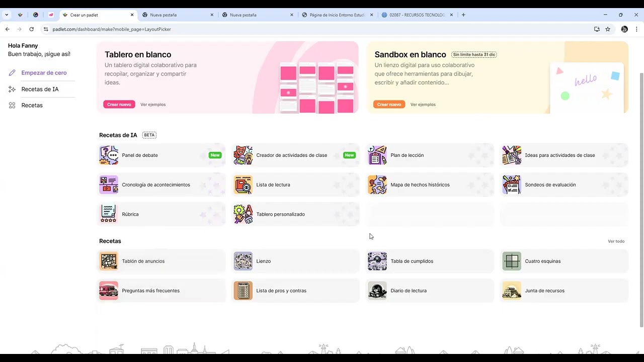Image resolution: width=644 pixels, height=362 pixels.
Task: Choose the Lista de pros y contras icon
Action: pos(243,291)
